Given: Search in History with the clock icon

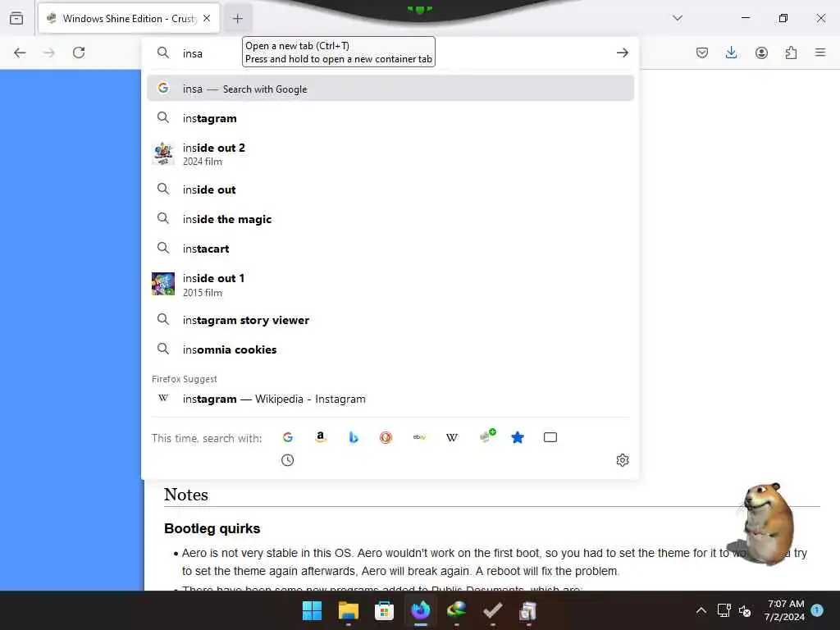Looking at the screenshot, I should (x=288, y=460).
